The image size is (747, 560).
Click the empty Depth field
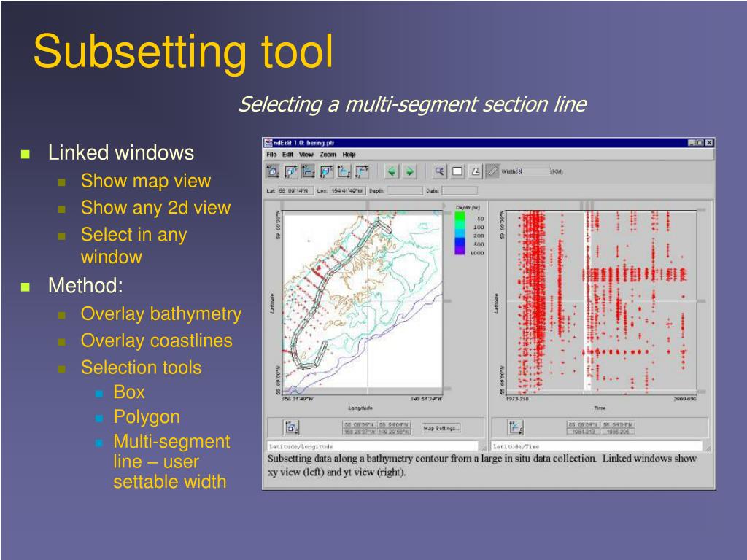[x=404, y=191]
